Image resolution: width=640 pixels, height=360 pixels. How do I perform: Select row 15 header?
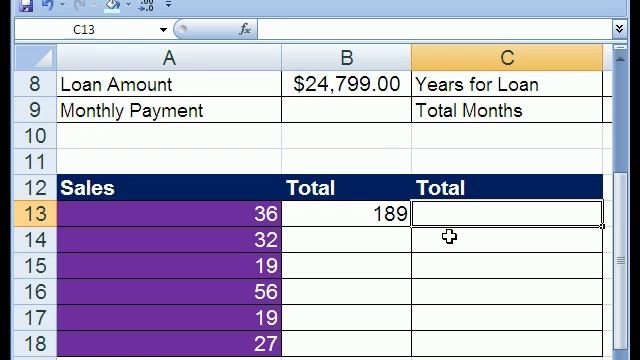click(35, 266)
